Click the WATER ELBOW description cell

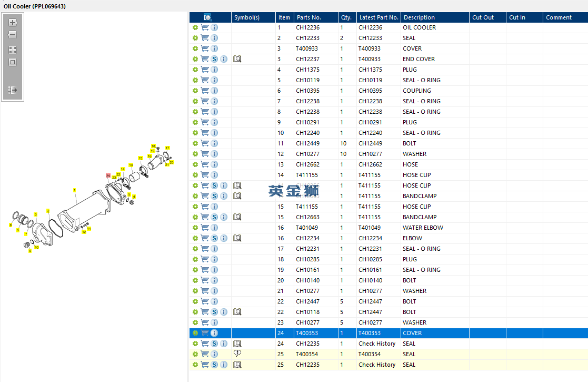(423, 228)
